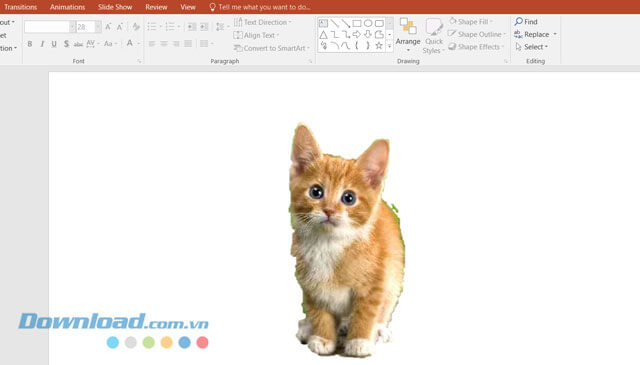640x365 pixels.
Task: Click the Find button
Action: click(526, 22)
